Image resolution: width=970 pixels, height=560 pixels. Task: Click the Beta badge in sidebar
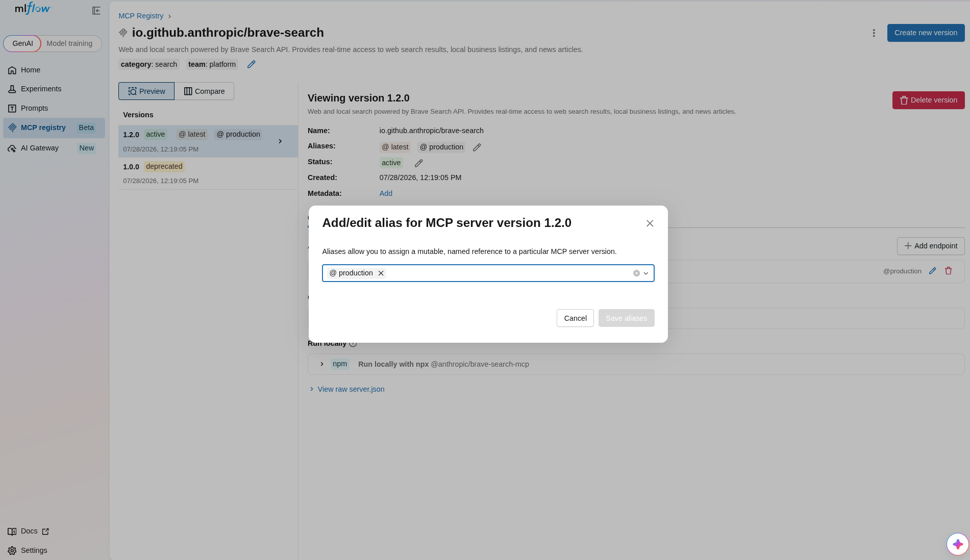click(x=86, y=128)
